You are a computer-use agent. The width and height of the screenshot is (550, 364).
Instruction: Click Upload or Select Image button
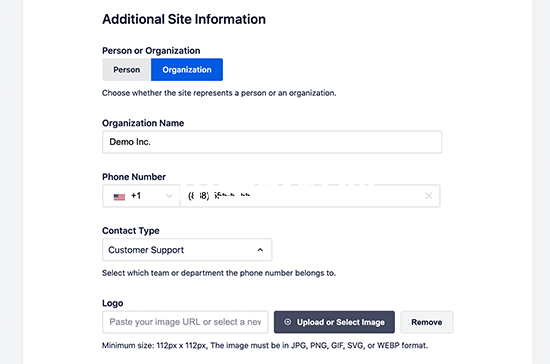(x=334, y=322)
